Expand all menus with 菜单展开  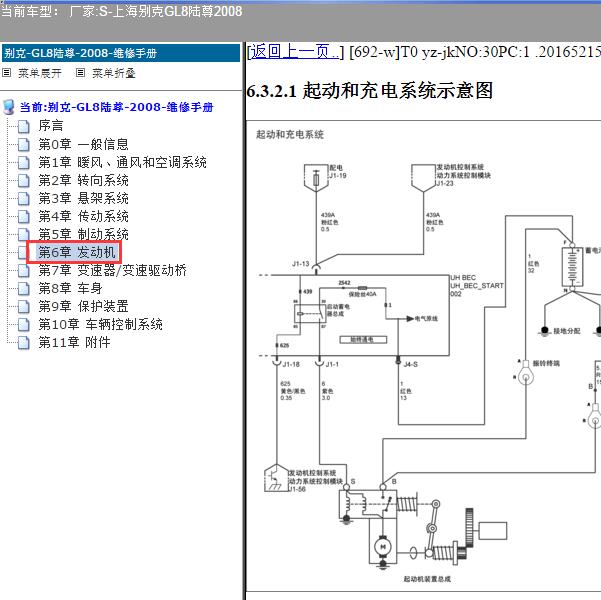(40, 73)
